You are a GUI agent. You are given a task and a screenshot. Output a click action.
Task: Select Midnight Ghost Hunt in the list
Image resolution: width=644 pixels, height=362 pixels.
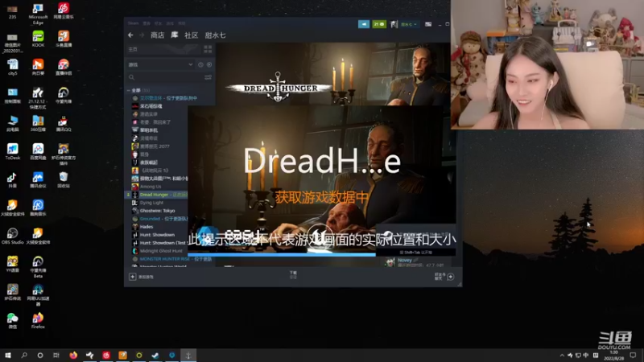(160, 251)
